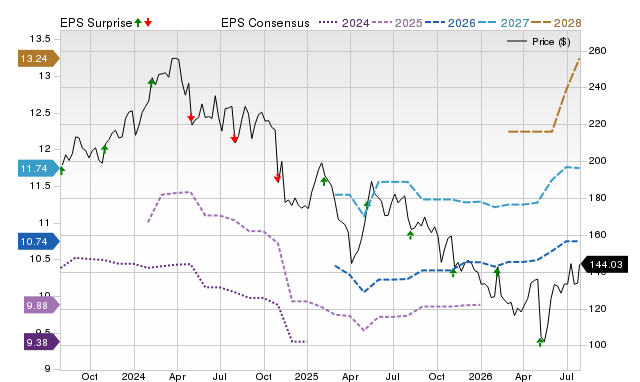Click the 144.03 current price tag

[604, 265]
